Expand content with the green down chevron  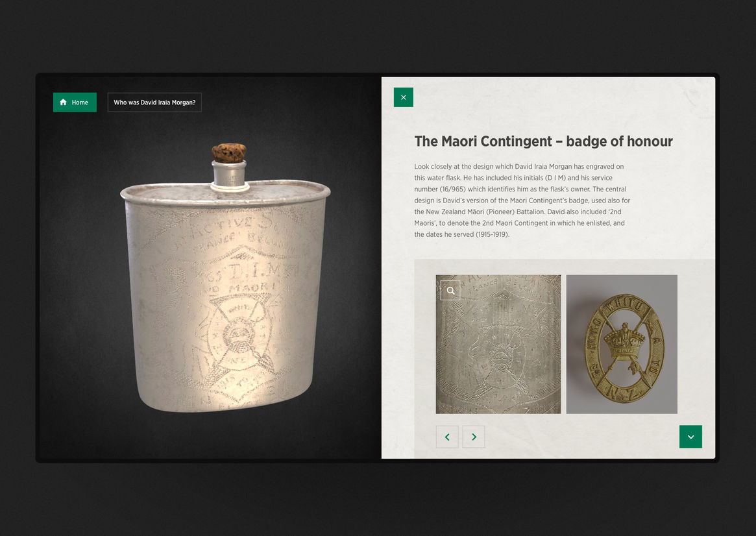coord(690,437)
